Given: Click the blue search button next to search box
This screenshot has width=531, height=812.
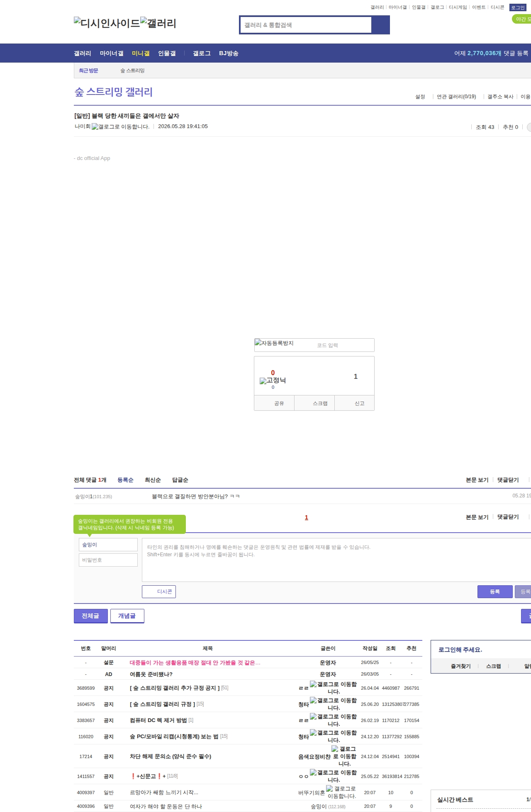Looking at the screenshot, I should pos(380,25).
